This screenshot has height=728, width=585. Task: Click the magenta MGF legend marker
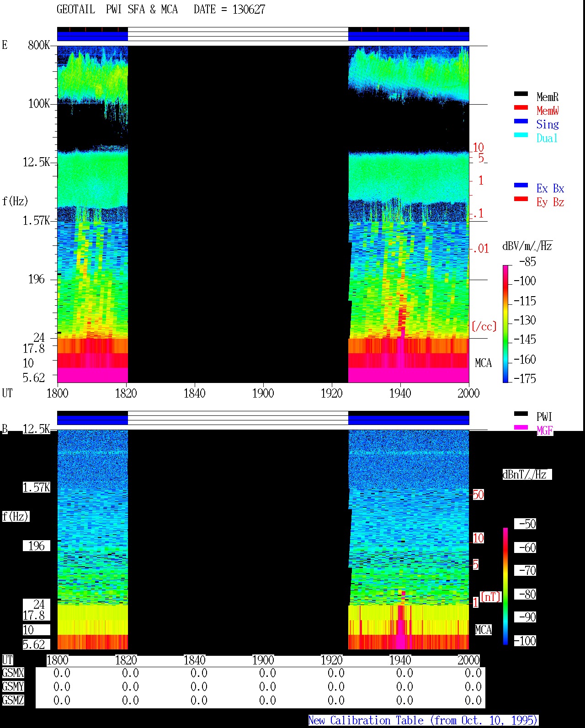pos(521,427)
